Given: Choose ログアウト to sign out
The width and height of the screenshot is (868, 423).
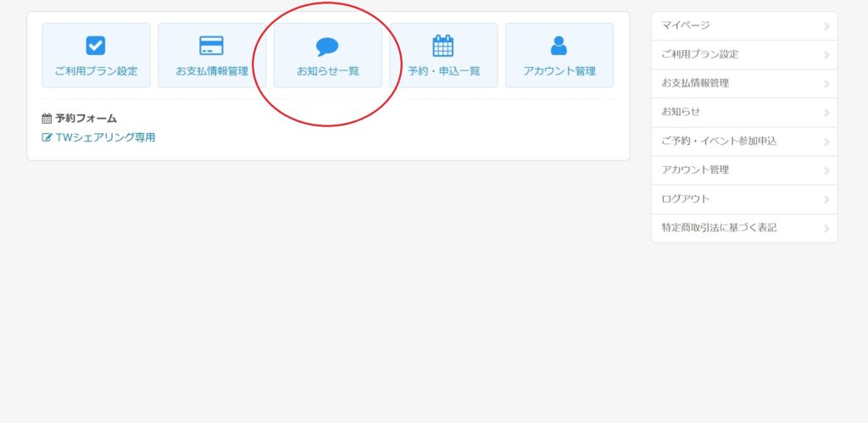Looking at the screenshot, I should point(744,199).
